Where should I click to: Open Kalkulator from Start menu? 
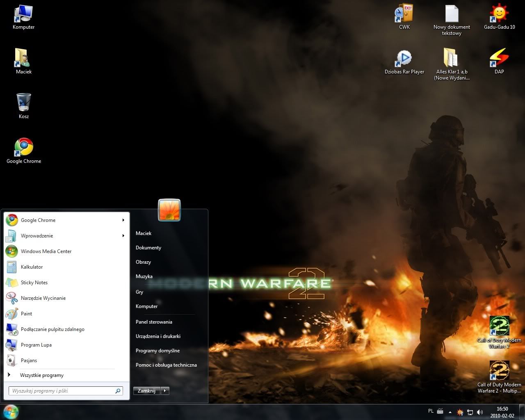click(66, 267)
